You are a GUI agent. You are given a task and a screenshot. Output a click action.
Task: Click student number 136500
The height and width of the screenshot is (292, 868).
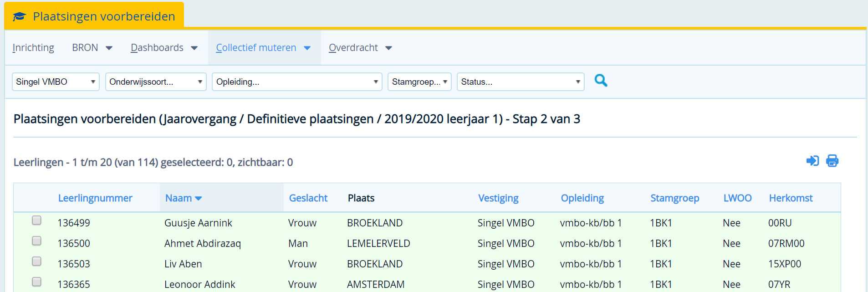coord(74,244)
